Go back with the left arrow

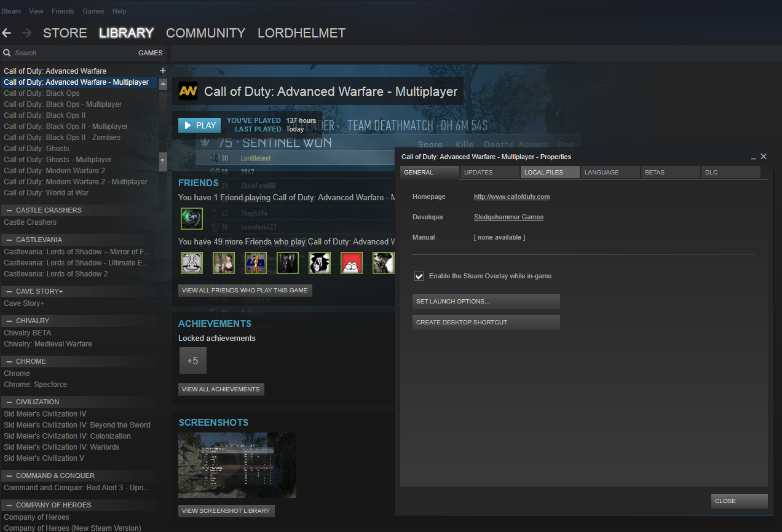(x=7, y=33)
